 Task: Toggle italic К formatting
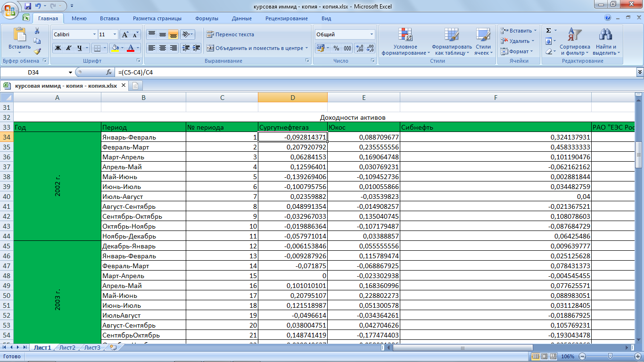click(x=68, y=48)
